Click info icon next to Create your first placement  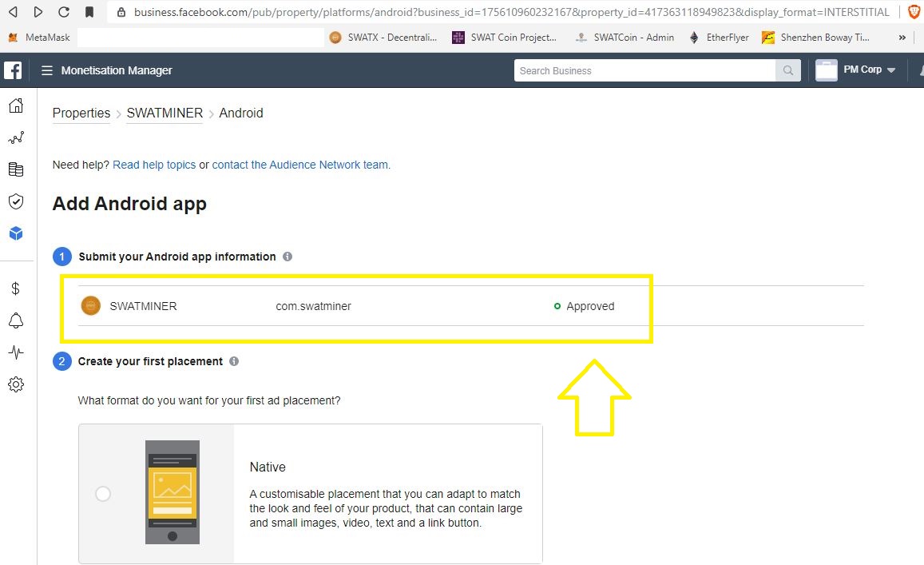(234, 361)
